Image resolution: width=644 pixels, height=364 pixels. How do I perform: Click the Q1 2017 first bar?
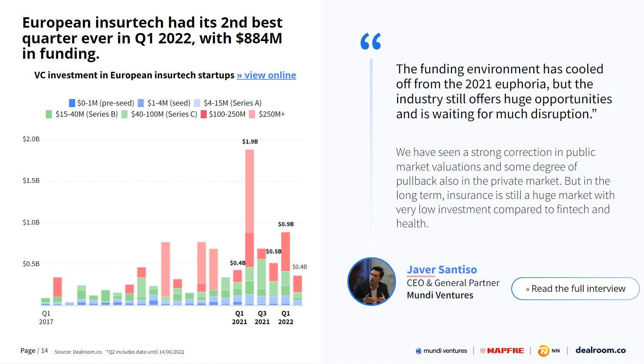click(45, 302)
